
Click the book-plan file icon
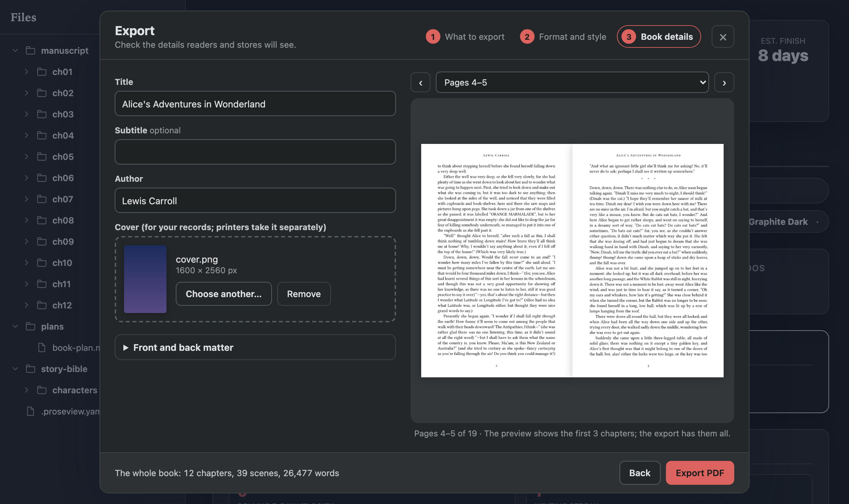click(x=42, y=348)
